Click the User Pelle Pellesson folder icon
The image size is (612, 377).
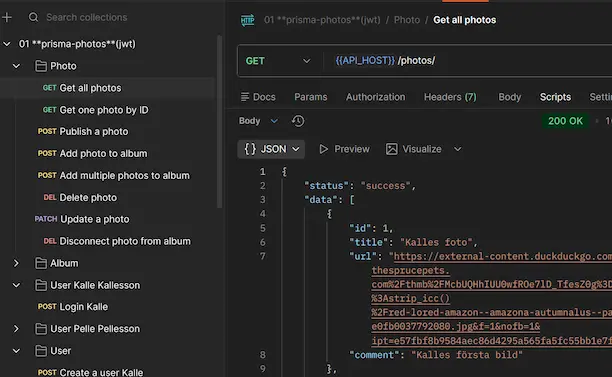(41, 329)
